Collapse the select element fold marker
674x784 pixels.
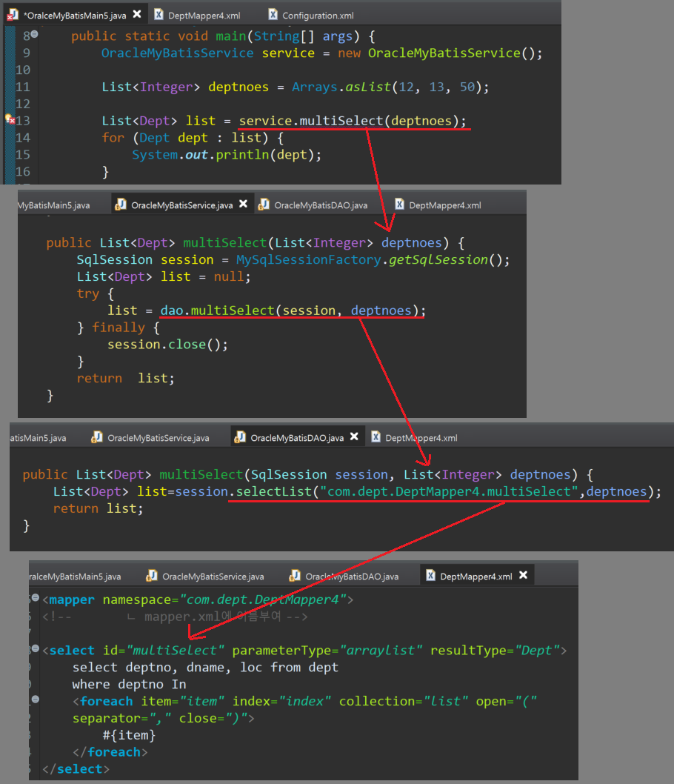click(x=36, y=648)
